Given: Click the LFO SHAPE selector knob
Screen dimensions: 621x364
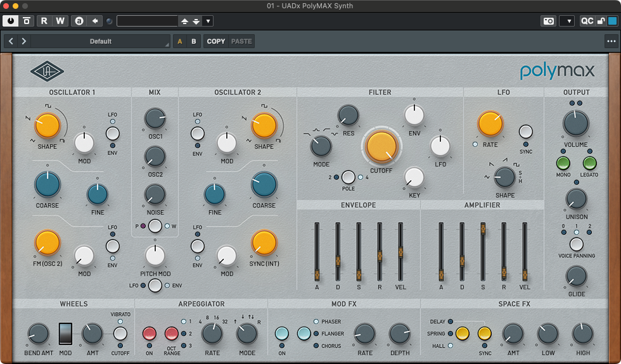Looking at the screenshot, I should click(x=504, y=177).
